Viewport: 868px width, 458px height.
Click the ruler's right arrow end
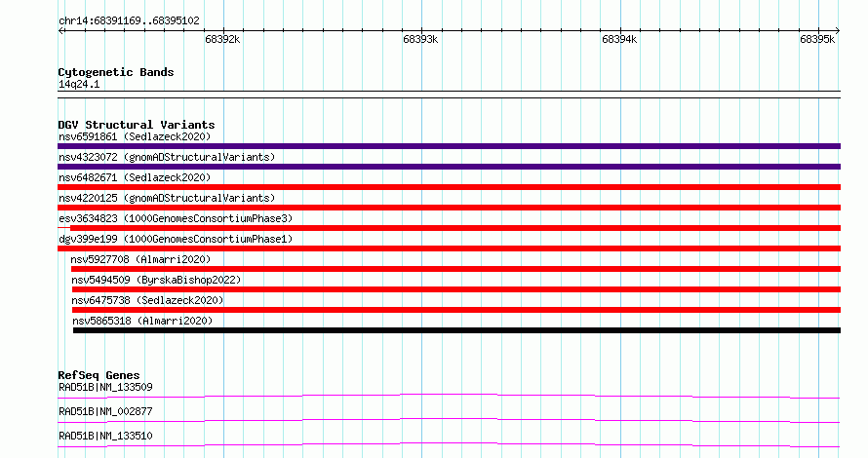coord(838,30)
